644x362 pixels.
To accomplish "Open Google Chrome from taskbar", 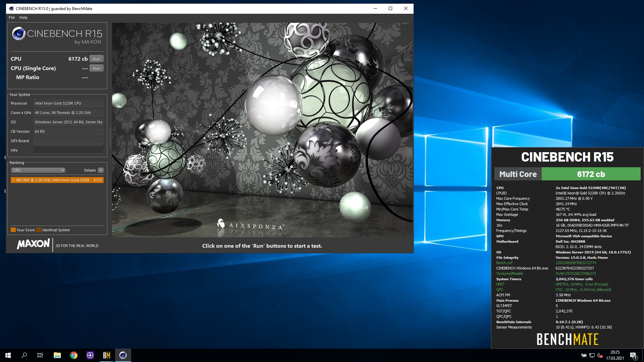I will [74, 355].
